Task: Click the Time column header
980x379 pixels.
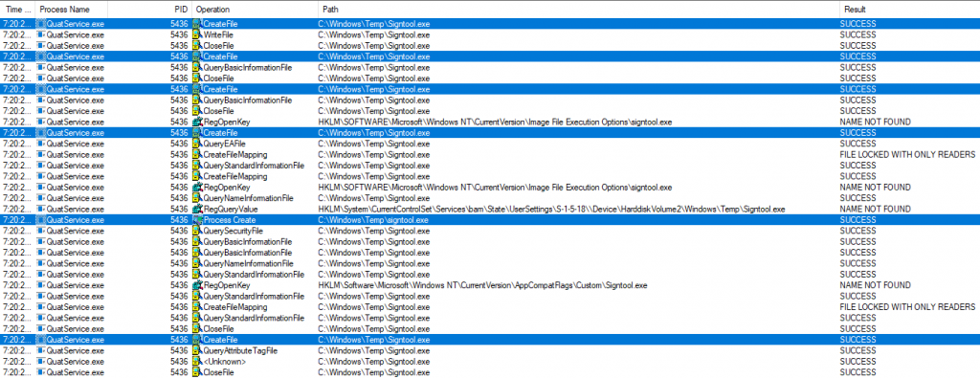Action: tap(17, 10)
